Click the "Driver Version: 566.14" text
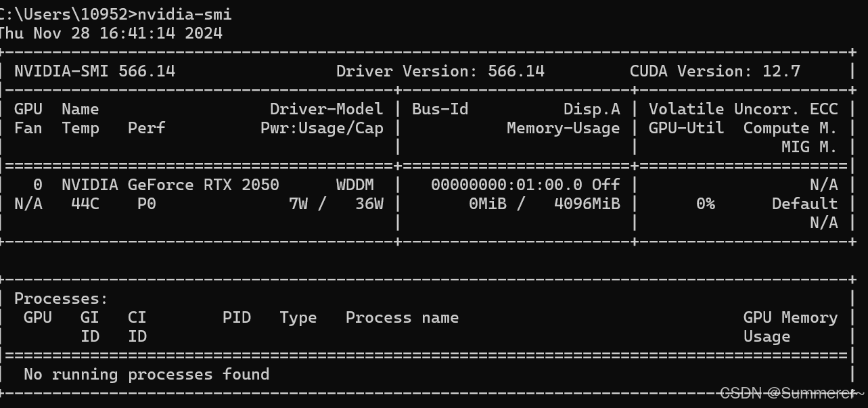The image size is (868, 408). [440, 71]
